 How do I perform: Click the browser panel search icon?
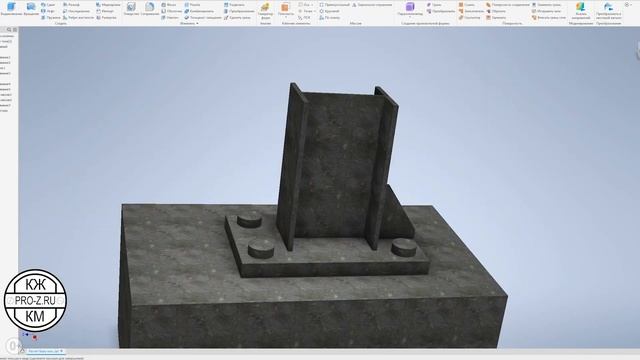point(9,30)
